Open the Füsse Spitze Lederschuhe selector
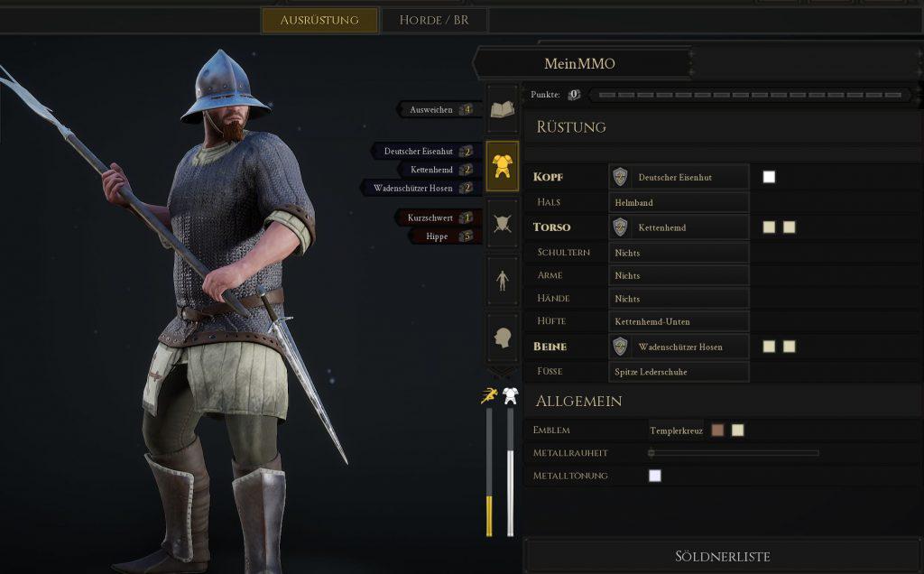Image resolution: width=924 pixels, height=574 pixels. click(x=679, y=372)
